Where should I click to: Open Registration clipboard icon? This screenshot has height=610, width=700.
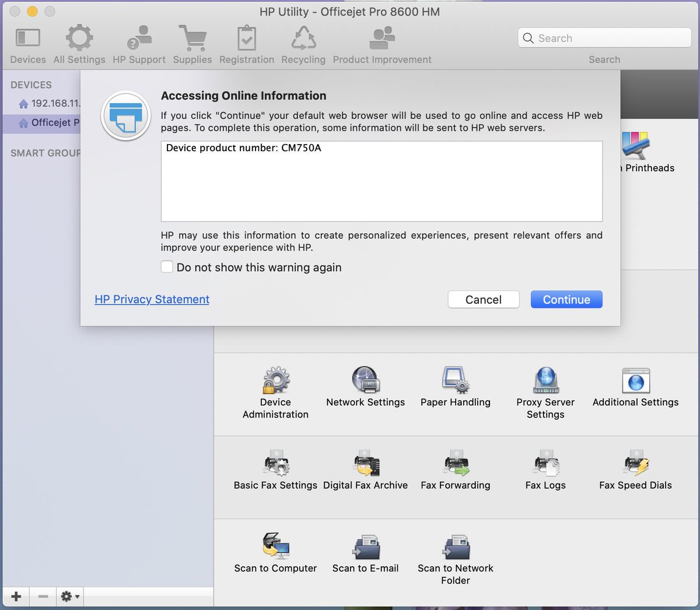coord(246,38)
